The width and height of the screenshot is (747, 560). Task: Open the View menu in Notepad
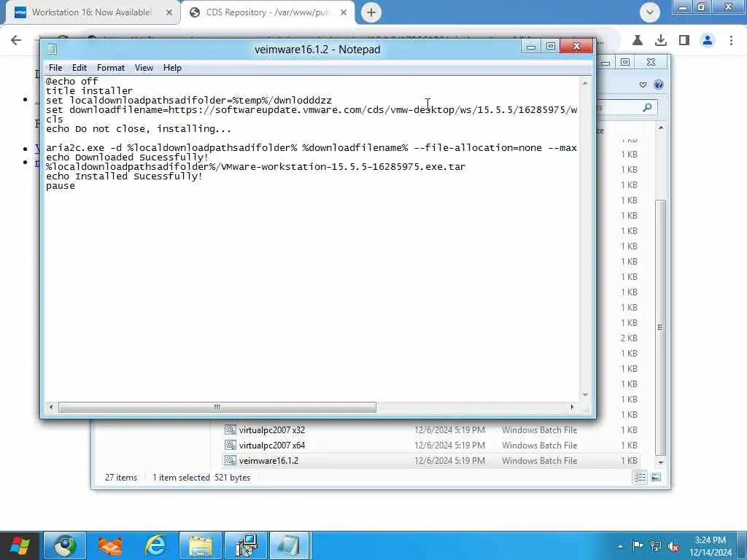(144, 68)
